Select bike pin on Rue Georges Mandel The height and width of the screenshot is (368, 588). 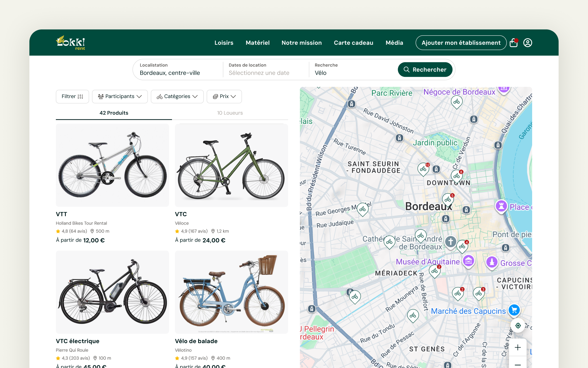pos(363,210)
